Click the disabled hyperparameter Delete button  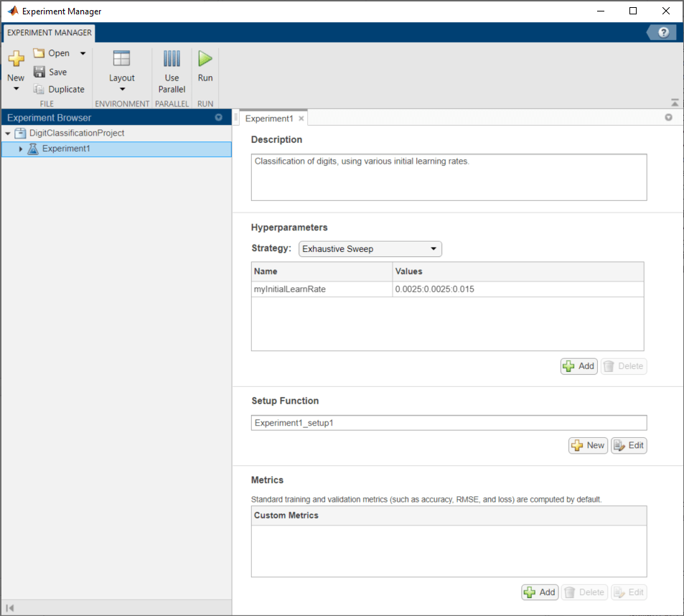624,366
